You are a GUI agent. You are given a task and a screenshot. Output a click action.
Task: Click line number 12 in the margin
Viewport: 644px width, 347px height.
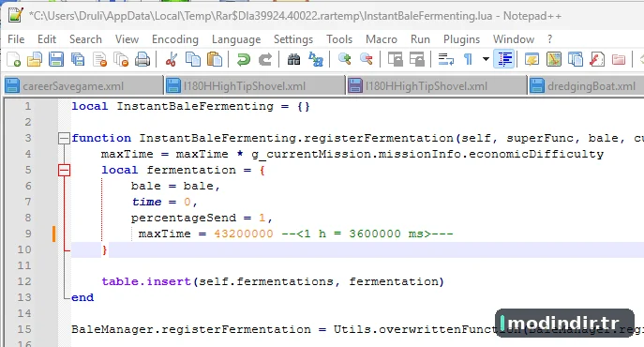point(24,281)
